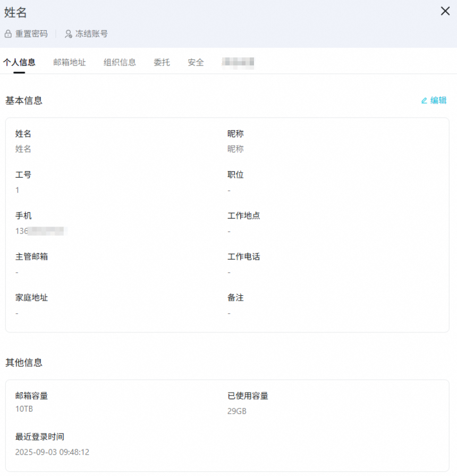This screenshot has width=457, height=476.
Task: Click the 基本信息 section heading
Action: tap(24, 101)
